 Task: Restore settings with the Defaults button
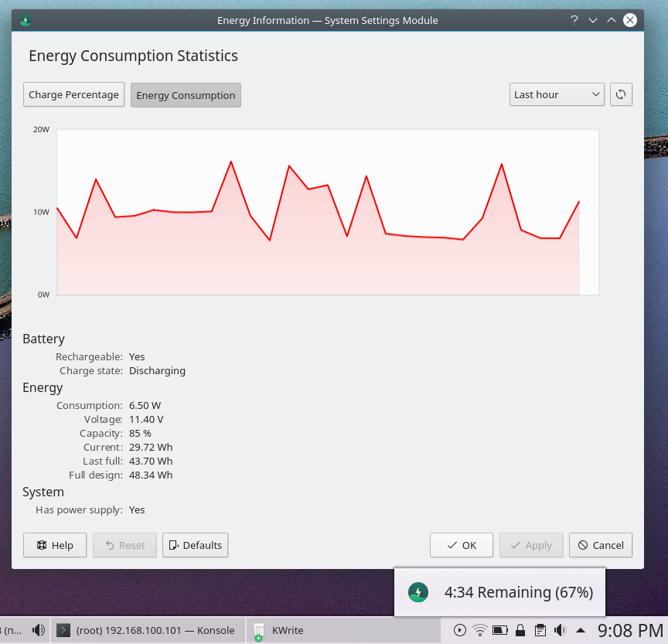(195, 545)
